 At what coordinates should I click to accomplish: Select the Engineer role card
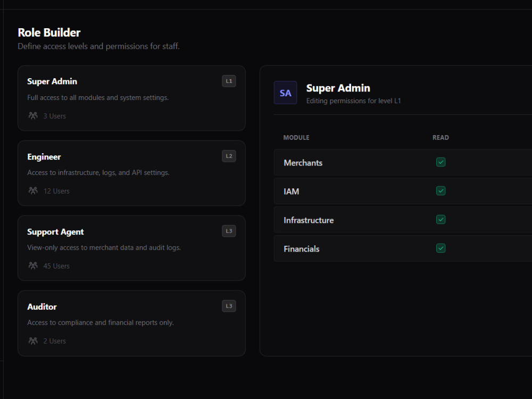pyautogui.click(x=131, y=173)
